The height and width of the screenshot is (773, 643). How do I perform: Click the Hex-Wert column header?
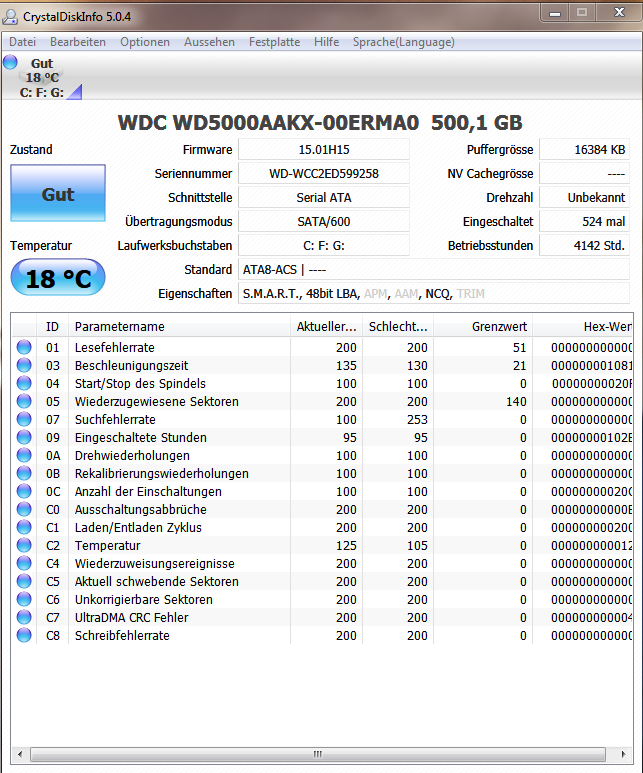pos(583,326)
